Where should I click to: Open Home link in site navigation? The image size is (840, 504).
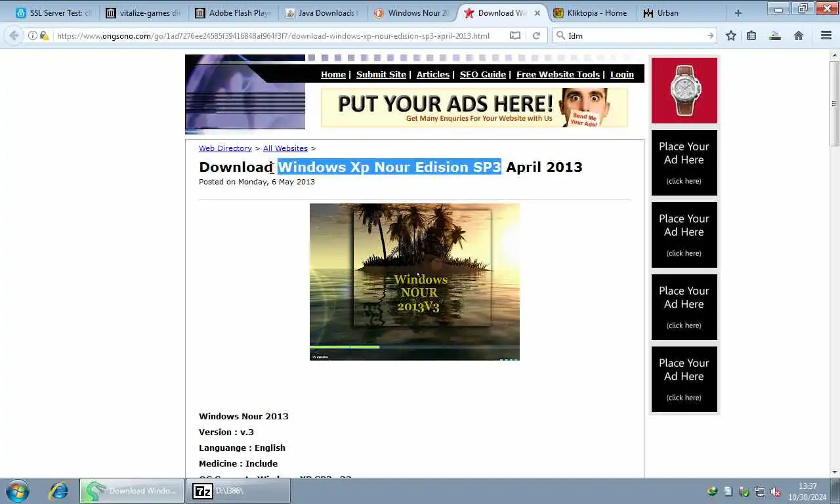(x=333, y=74)
